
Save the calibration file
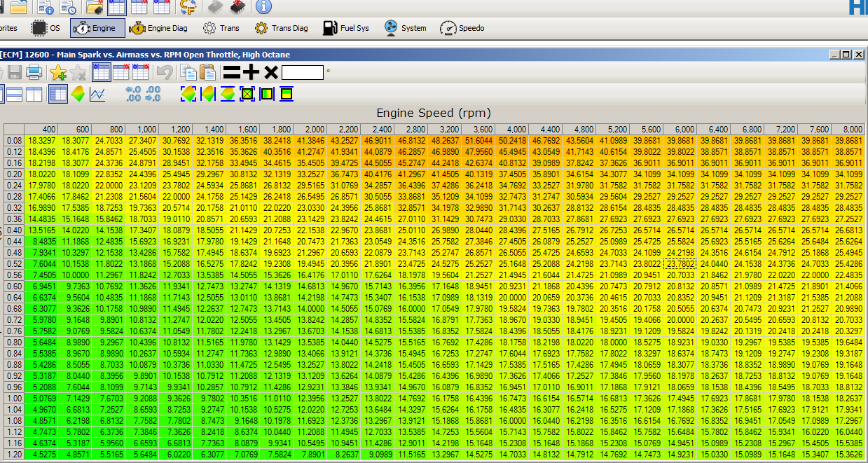tap(14, 72)
